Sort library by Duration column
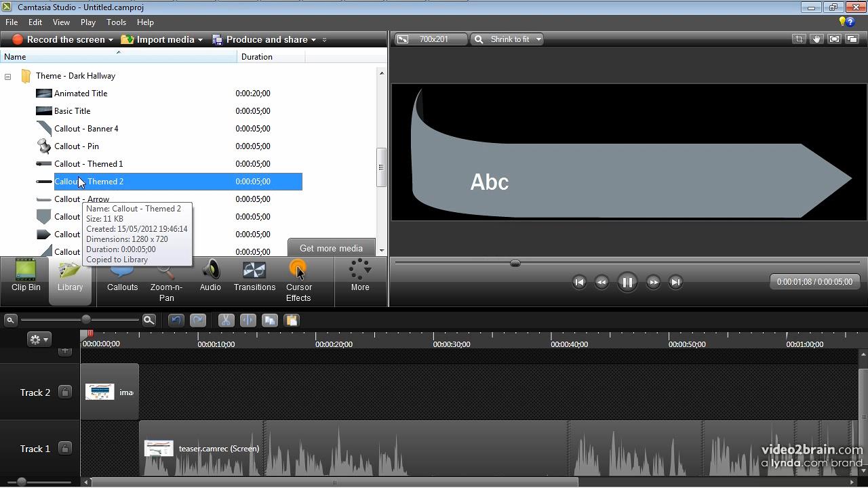This screenshot has height=488, width=868. (271, 57)
